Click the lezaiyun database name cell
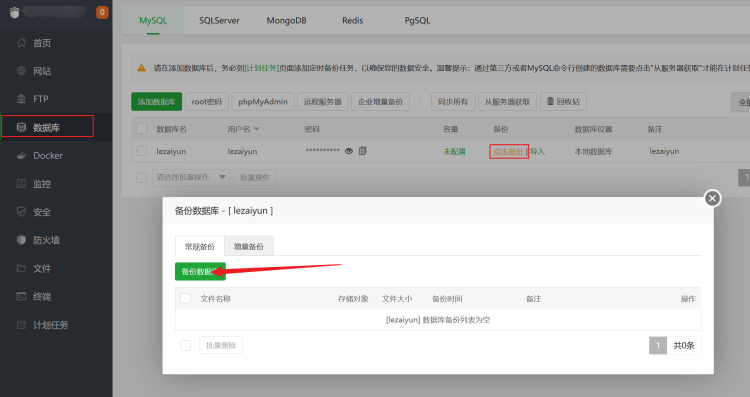Viewport: 750px width, 397px height. (x=171, y=151)
